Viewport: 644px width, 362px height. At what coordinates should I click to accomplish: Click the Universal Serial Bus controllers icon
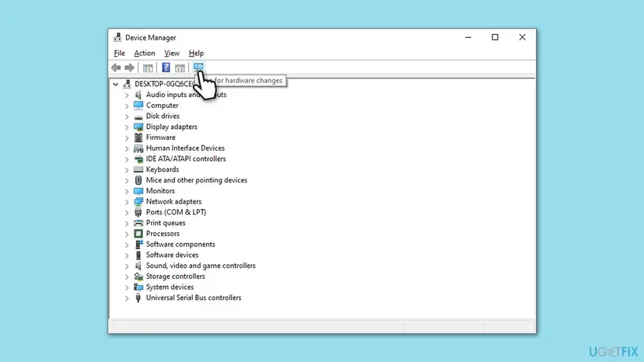pos(138,298)
